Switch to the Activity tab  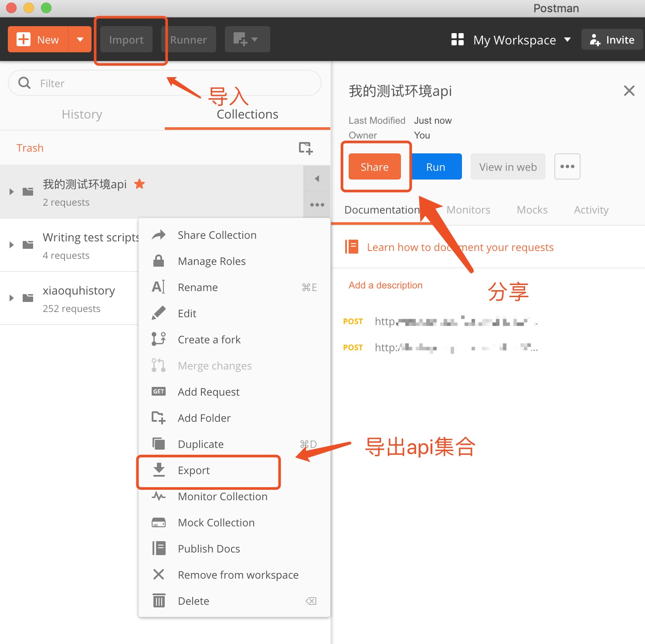click(x=591, y=210)
